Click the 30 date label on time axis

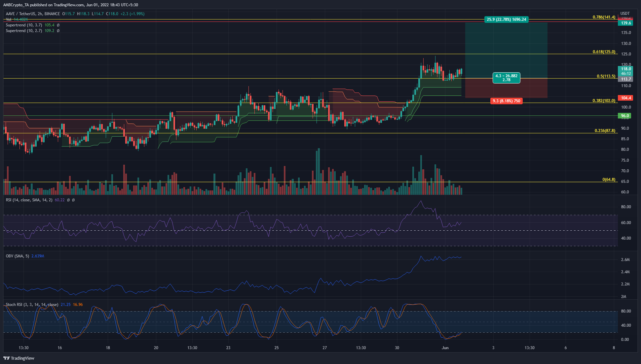point(397,348)
